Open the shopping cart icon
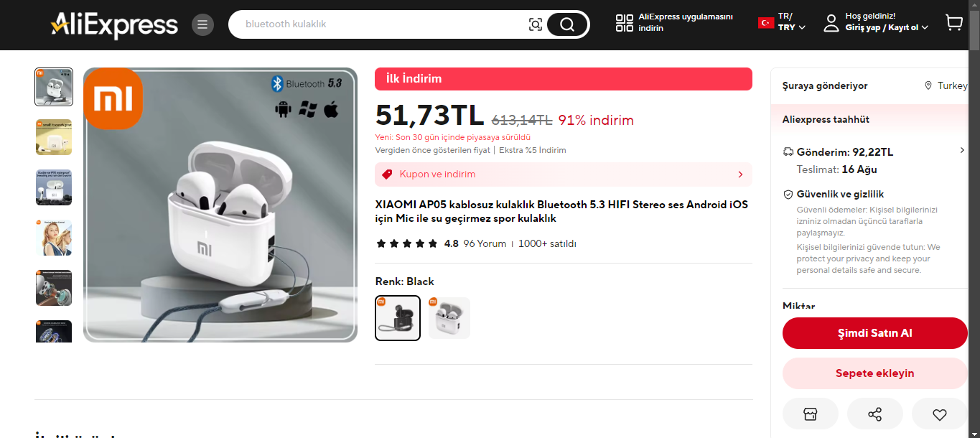The width and height of the screenshot is (980, 438). click(954, 24)
